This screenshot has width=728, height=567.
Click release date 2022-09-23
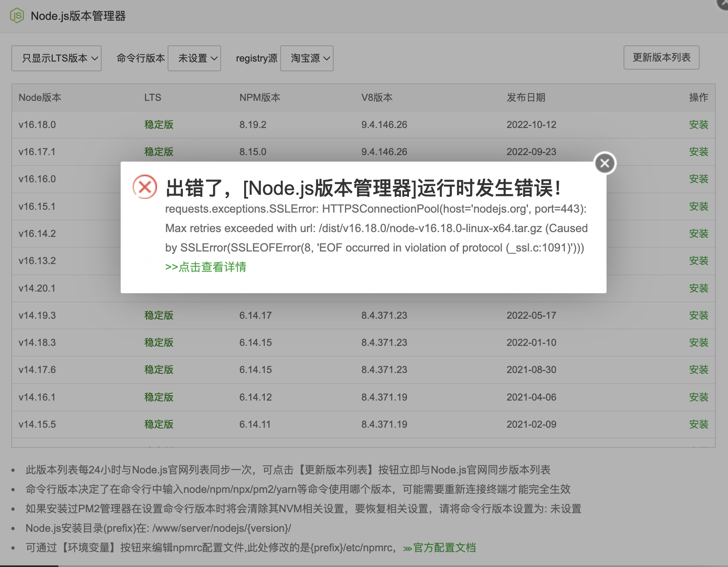point(531,152)
